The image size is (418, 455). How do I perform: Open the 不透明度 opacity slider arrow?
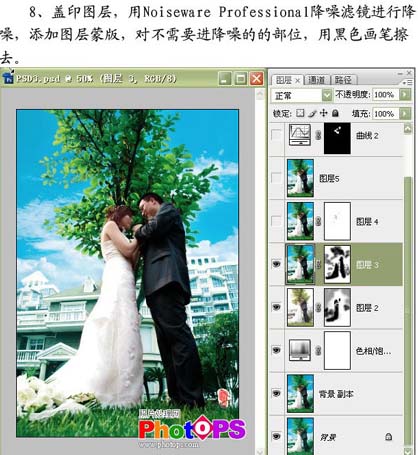tap(405, 95)
